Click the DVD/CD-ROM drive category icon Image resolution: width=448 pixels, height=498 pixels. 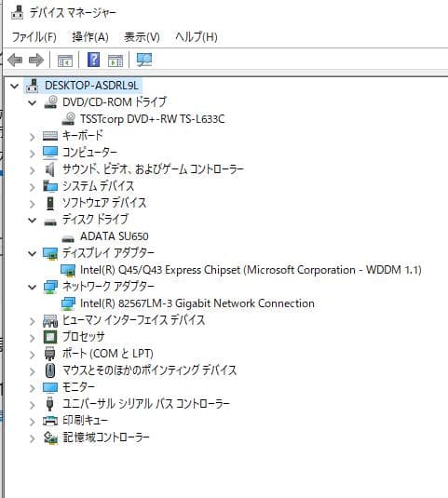point(51,102)
